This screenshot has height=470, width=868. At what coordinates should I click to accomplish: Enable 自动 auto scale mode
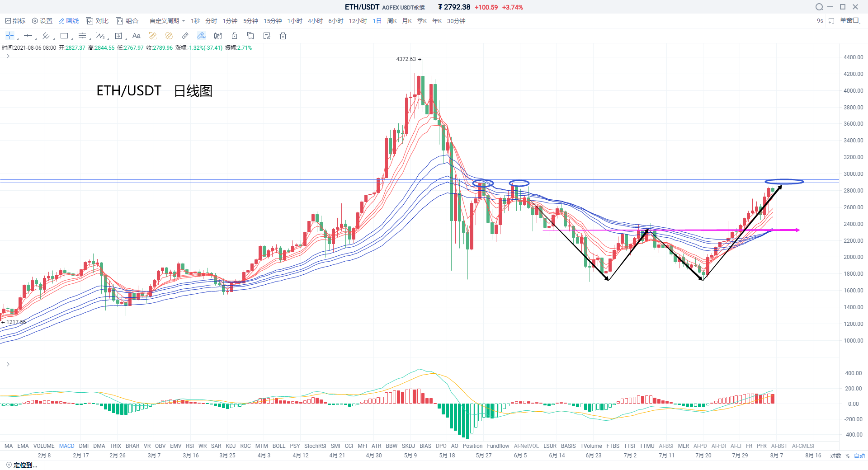click(x=859, y=456)
